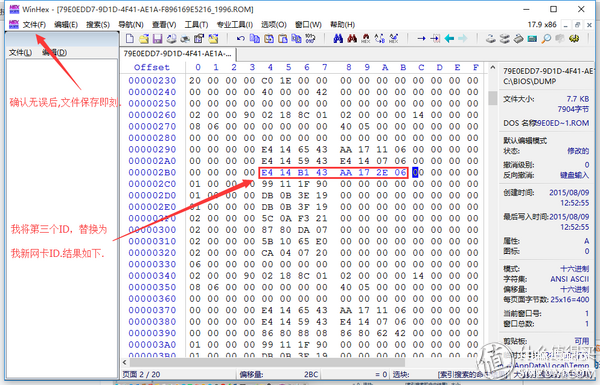Click the Go To Offset arrow icon

(421, 39)
